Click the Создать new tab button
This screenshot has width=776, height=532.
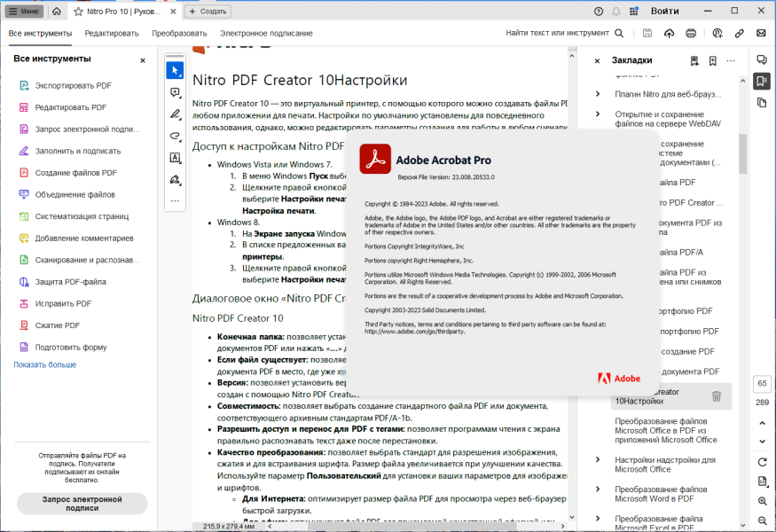pos(208,12)
